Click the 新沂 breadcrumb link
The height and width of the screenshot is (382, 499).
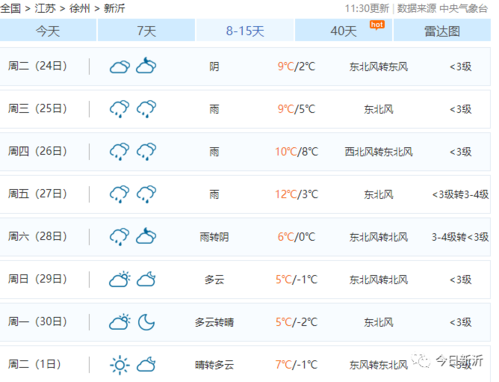pos(114,8)
